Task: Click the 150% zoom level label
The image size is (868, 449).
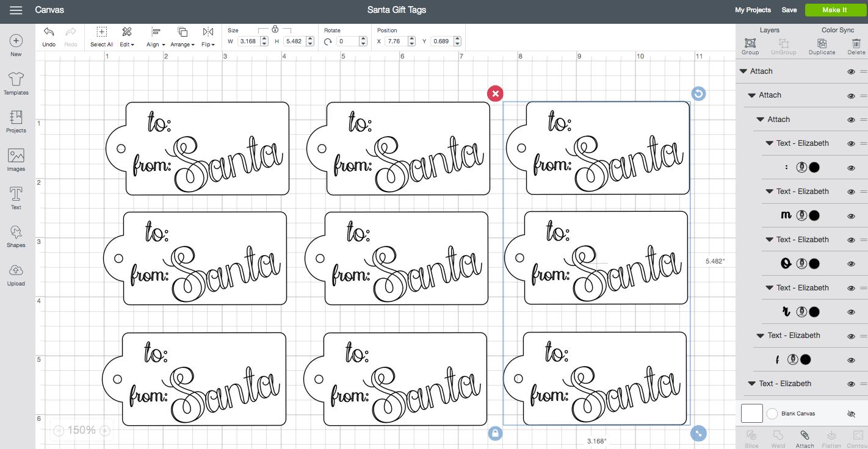Action: 81,431
